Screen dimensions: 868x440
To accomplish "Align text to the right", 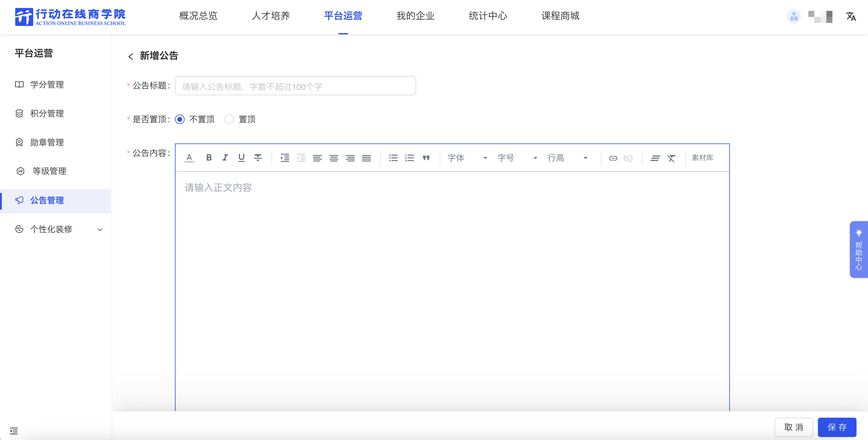I will point(350,158).
